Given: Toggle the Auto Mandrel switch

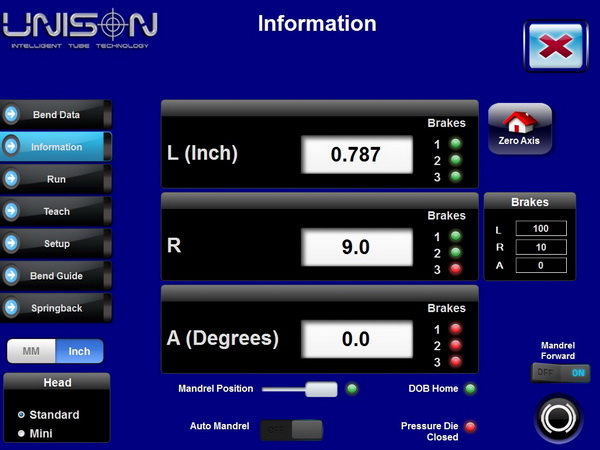Looking at the screenshot, I should tap(292, 429).
